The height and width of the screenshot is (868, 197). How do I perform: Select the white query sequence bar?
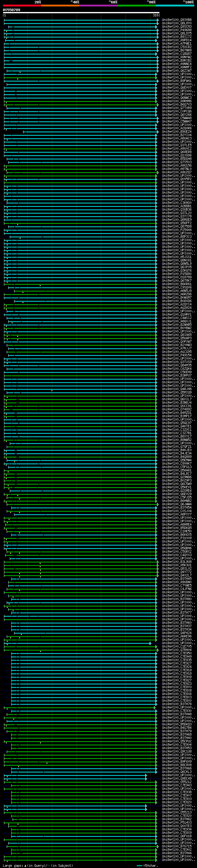tap(81, 12)
